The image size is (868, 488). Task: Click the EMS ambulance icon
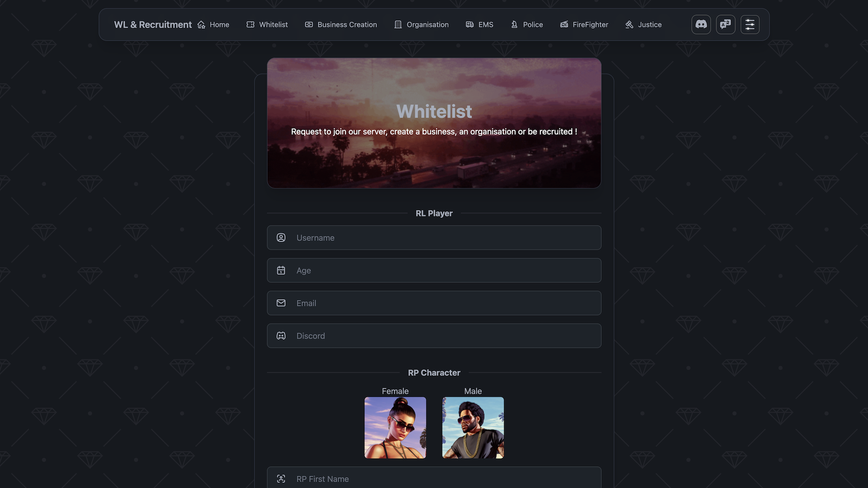coord(470,24)
